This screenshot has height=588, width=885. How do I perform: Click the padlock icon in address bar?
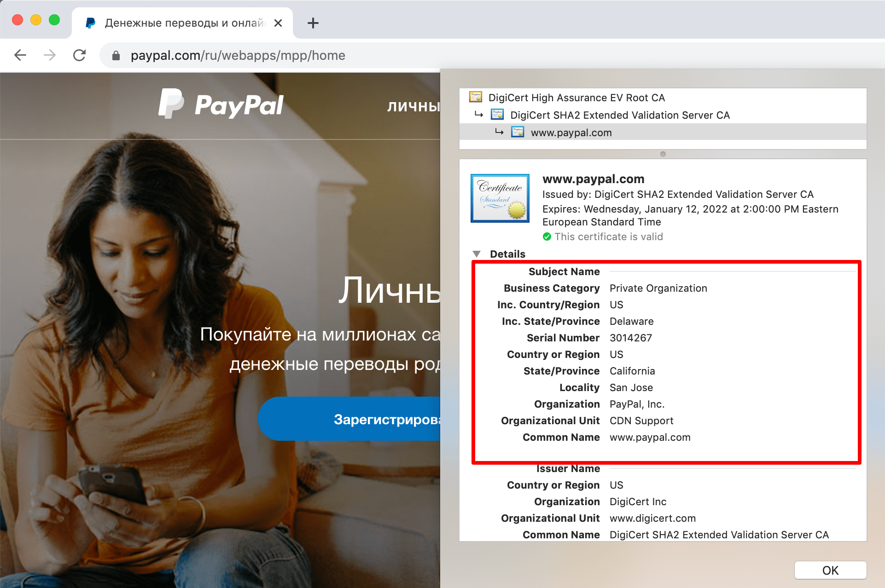point(116,56)
